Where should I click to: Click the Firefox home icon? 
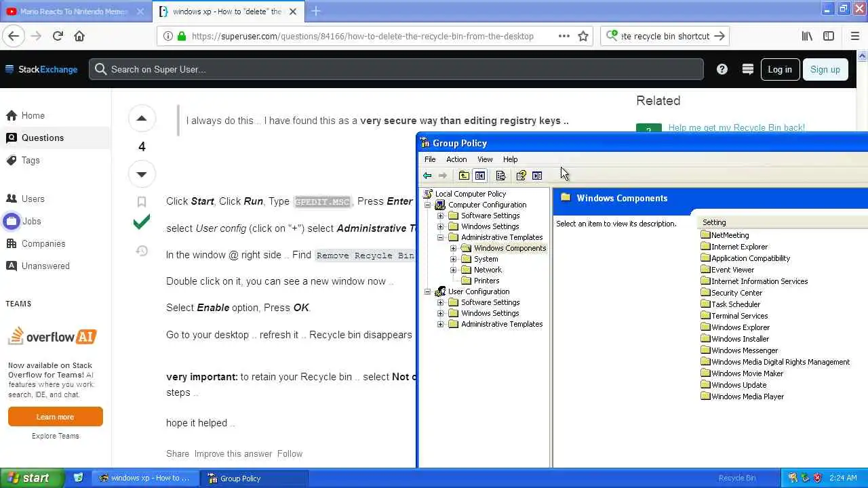pyautogui.click(x=79, y=36)
